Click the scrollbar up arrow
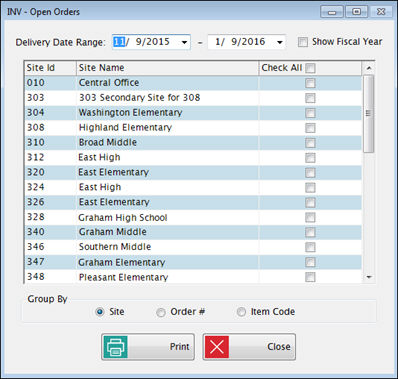 (x=369, y=68)
